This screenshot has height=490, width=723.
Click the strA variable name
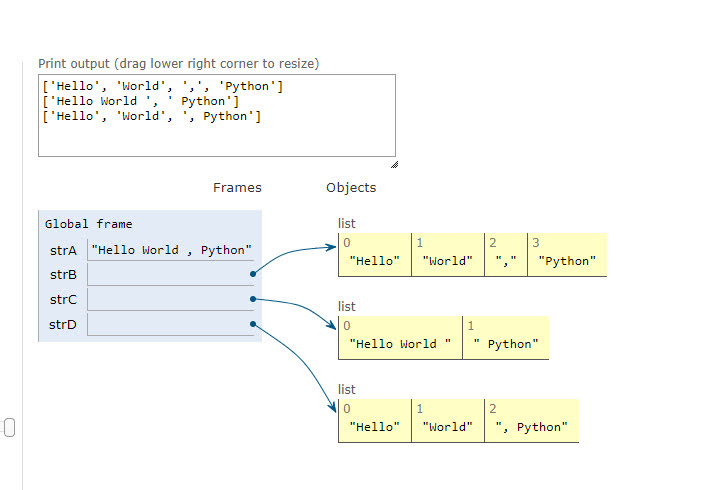63,250
